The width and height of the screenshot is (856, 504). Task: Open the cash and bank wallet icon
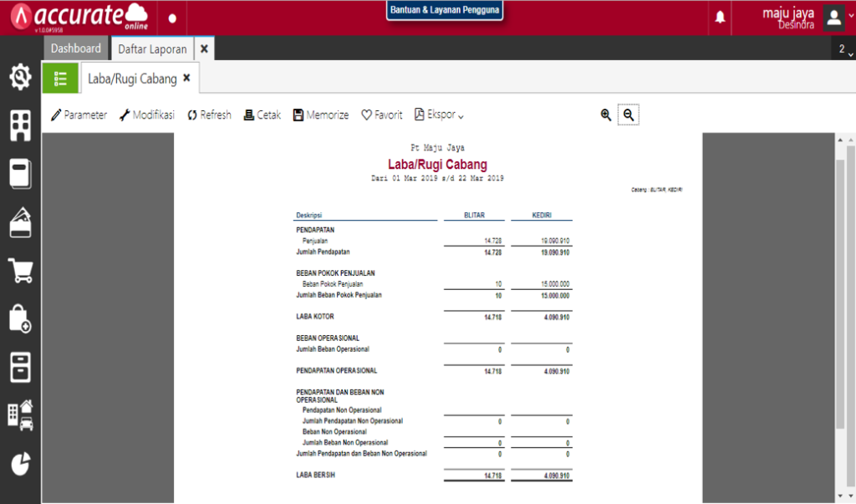[x=20, y=222]
